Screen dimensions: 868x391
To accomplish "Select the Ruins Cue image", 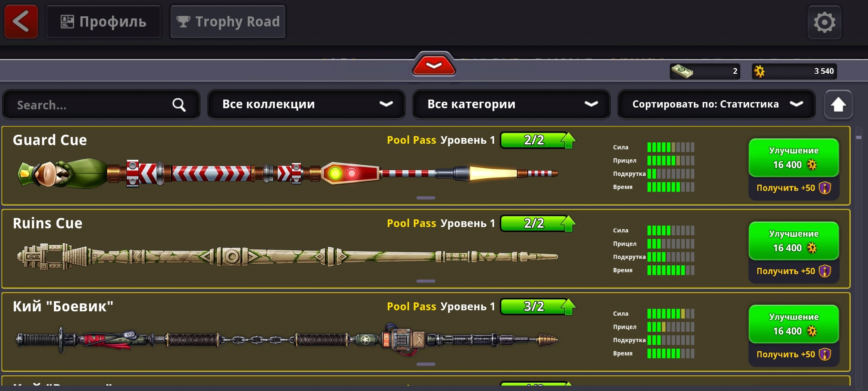I will (x=288, y=257).
